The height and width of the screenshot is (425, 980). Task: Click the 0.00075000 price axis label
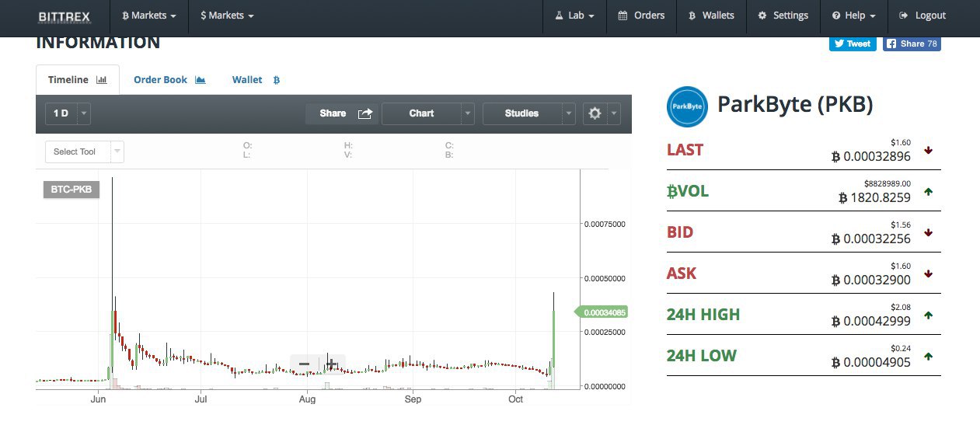point(605,224)
